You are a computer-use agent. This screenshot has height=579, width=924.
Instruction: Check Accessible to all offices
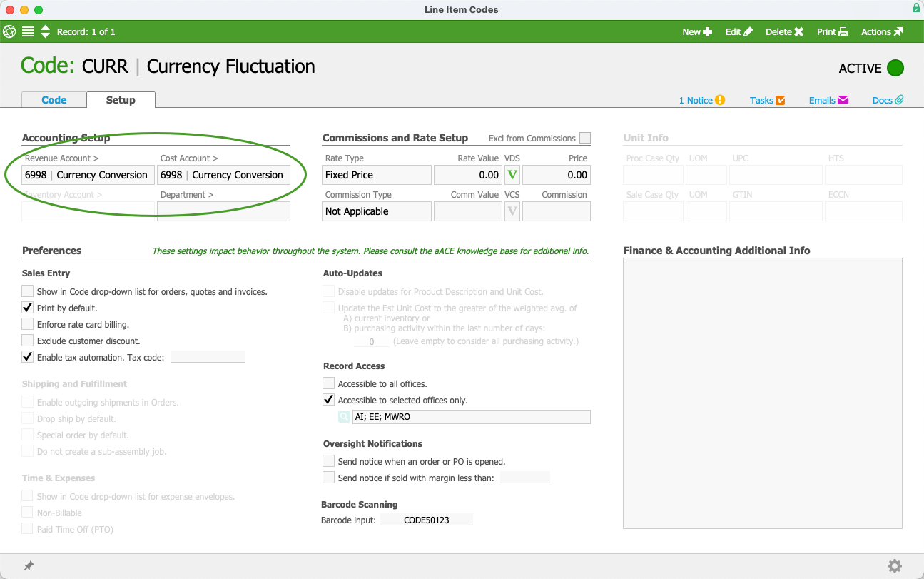[329, 383]
